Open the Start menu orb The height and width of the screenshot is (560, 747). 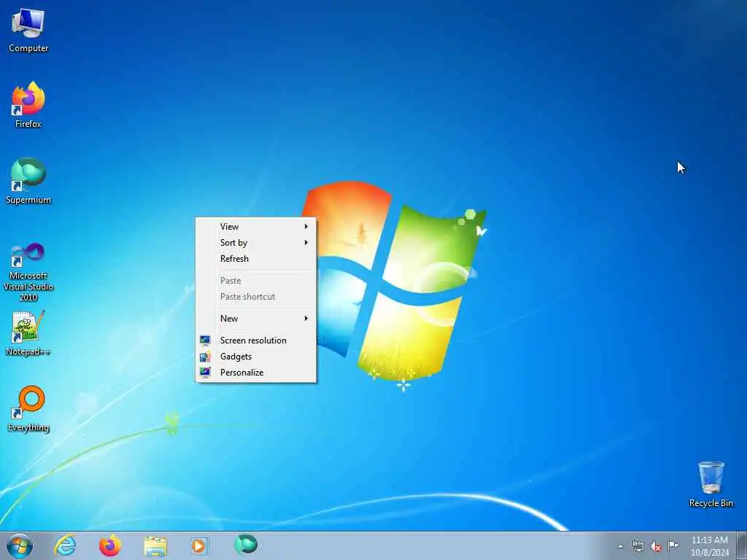(20, 545)
